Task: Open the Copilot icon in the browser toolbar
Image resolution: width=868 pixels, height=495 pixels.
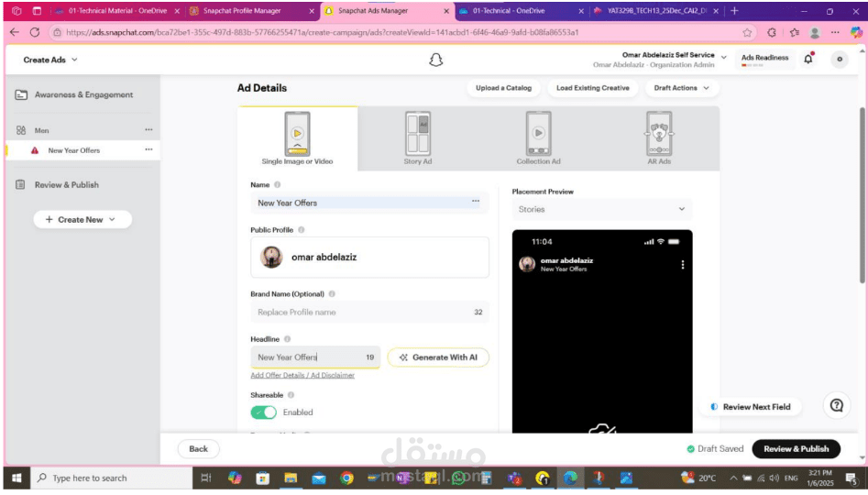Action: coord(856,33)
